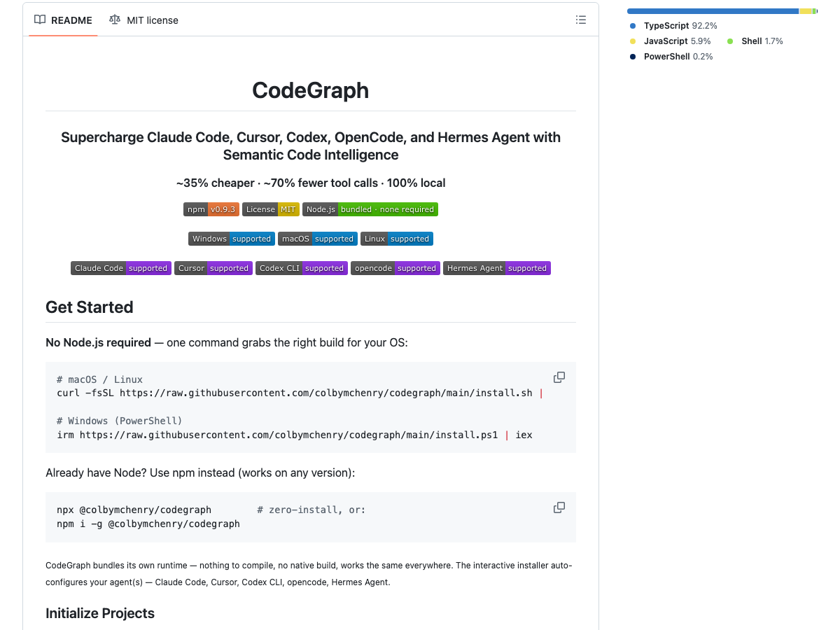Click the '# Windows (PowerShell)' comment line
840x630 pixels.
pyautogui.click(x=120, y=421)
